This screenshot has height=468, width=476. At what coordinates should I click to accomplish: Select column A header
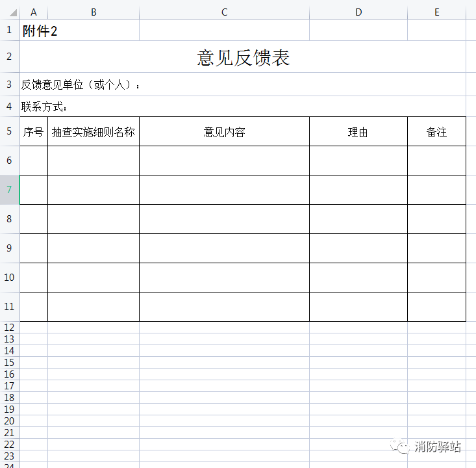33,12
